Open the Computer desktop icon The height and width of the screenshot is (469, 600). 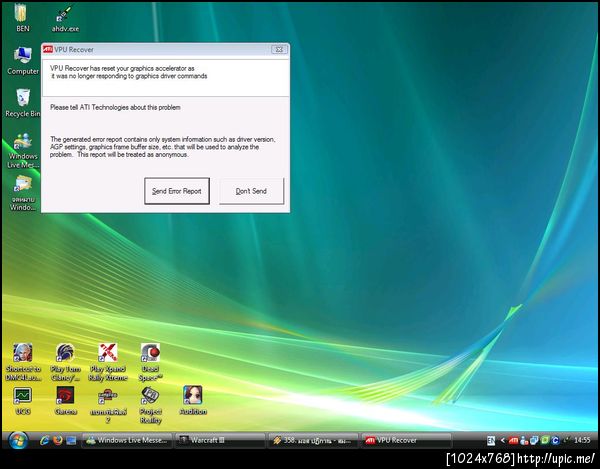click(x=23, y=60)
